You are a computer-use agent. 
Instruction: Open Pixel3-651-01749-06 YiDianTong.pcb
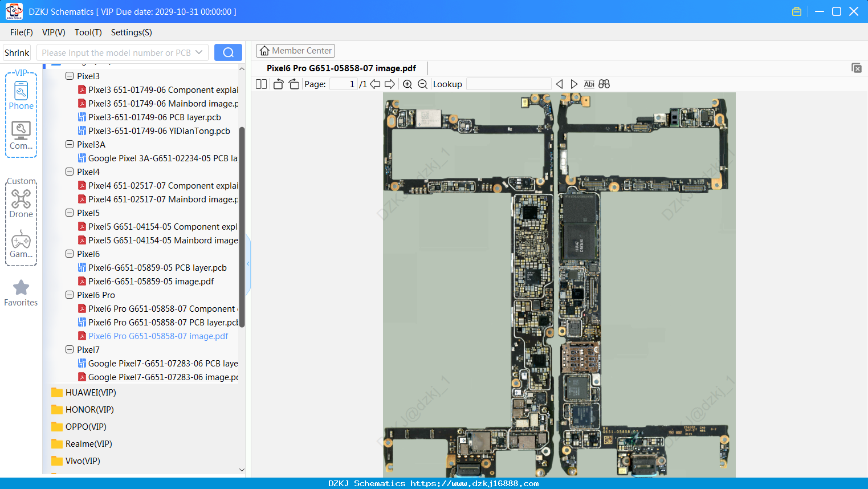159,131
